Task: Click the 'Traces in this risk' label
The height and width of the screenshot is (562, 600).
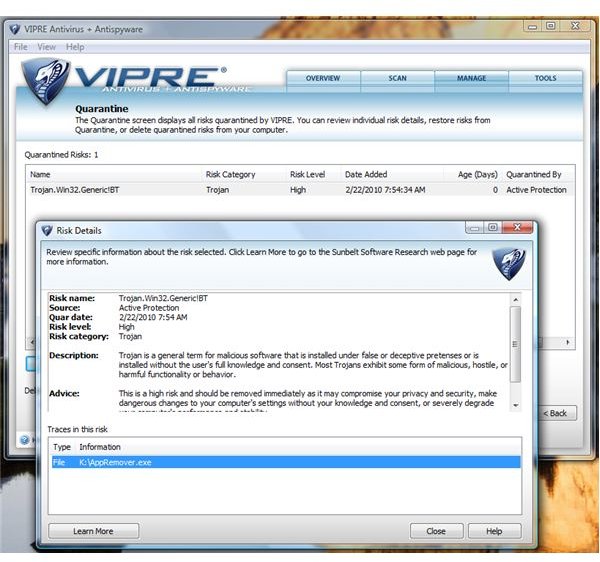Action: point(77,429)
